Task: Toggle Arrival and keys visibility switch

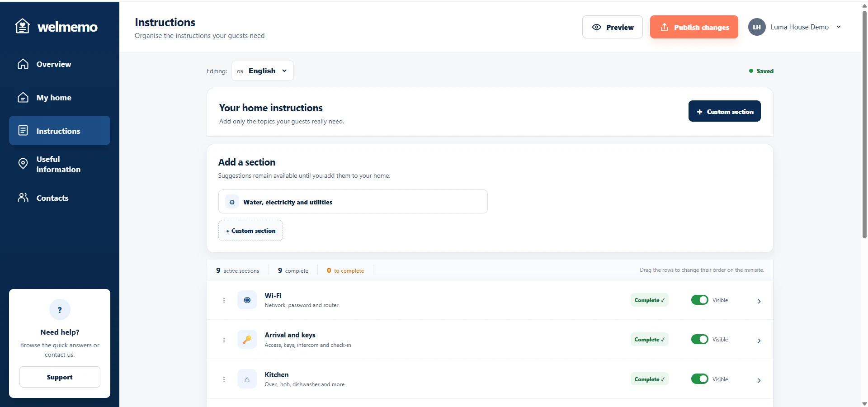Action: tap(699, 339)
